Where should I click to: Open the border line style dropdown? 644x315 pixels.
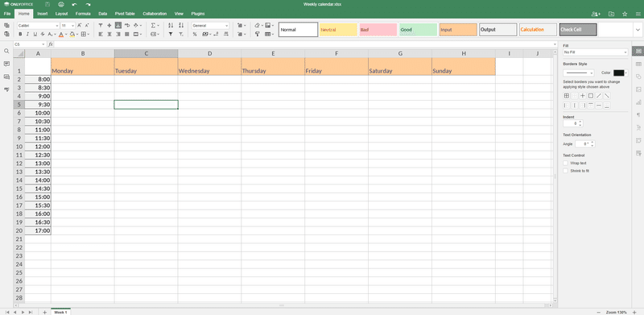[578, 73]
